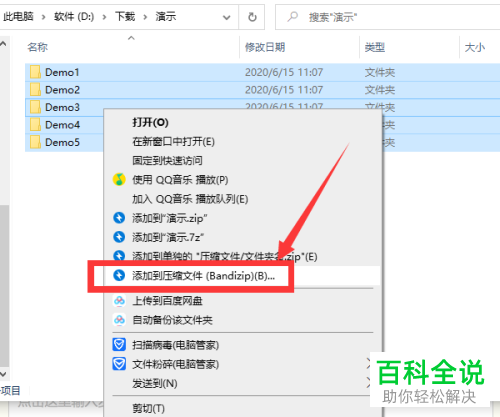Sort by the 修改日期 column header
Screen dimensions: 500x417
[265, 47]
